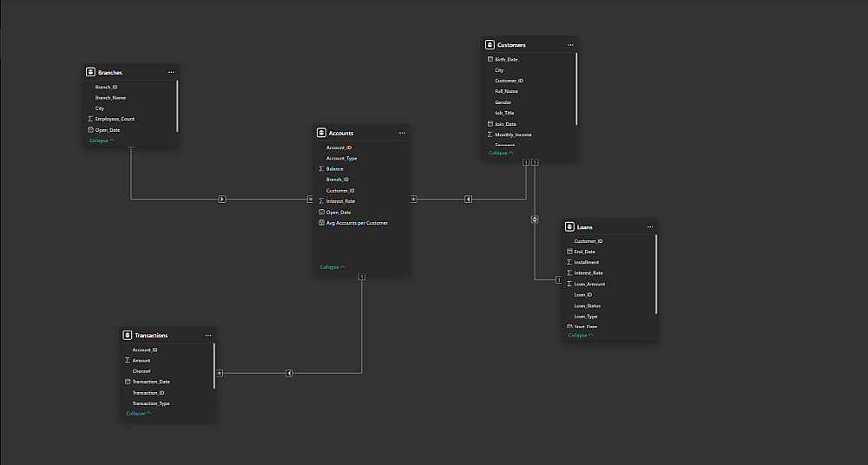Click the sigma icon beside Loan_Amount
Screen dimensions: 868x465
[569, 284]
